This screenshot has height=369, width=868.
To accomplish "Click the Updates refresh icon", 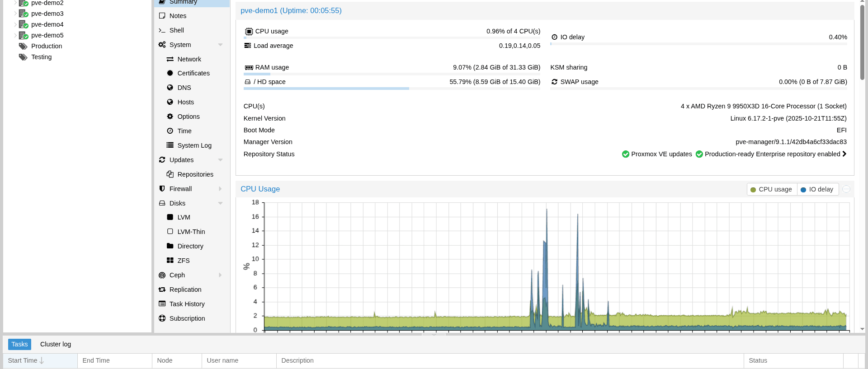I will click(x=162, y=160).
